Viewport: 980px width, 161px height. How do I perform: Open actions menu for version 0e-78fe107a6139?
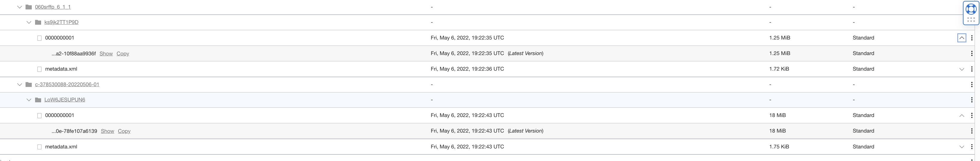(x=972, y=131)
